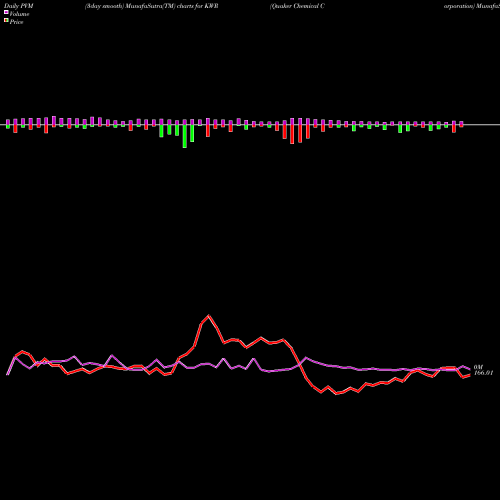Click the longest red bar in the PVM histogram
Image resolution: width=500 pixels, height=500 pixels.
292,134
